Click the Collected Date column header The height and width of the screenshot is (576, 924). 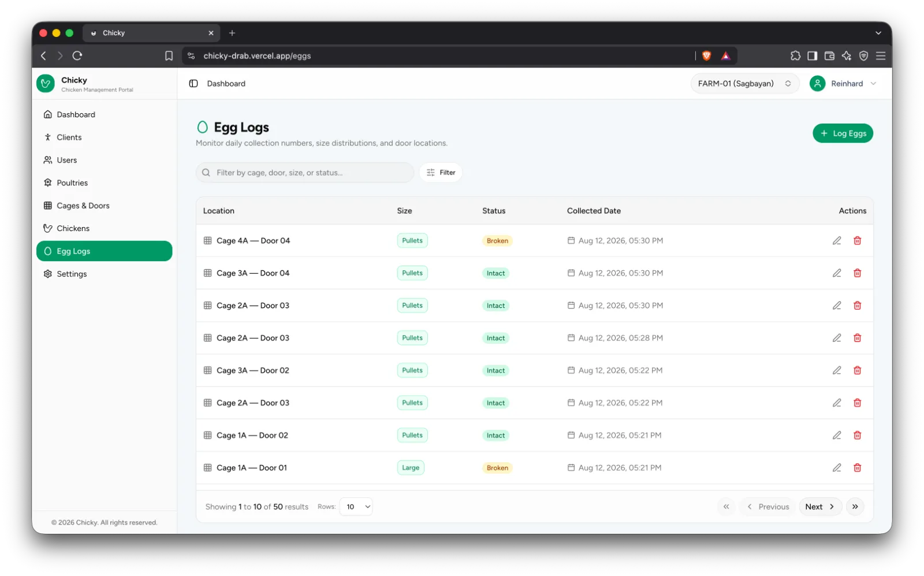(594, 211)
